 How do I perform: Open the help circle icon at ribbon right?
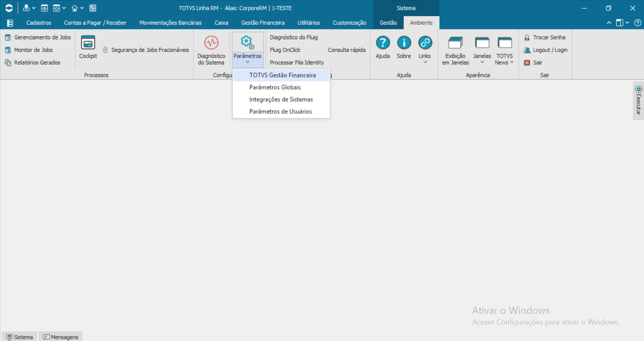638,23
